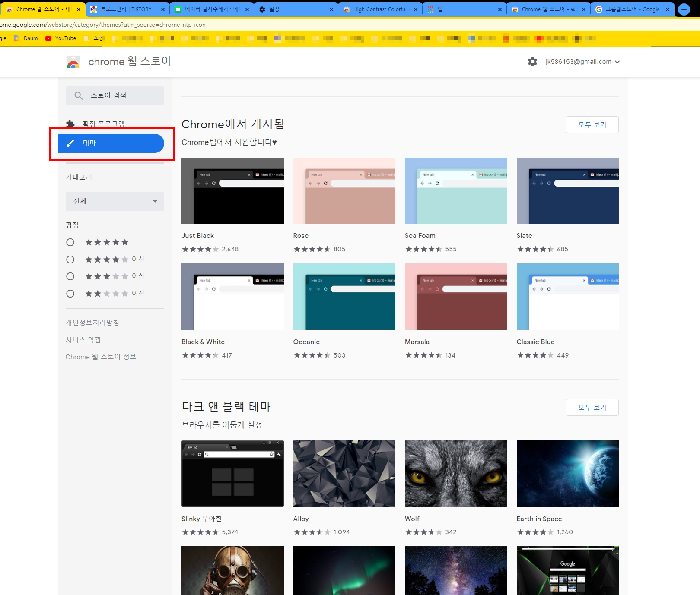
Task: Open the Daum bookmark
Action: click(26, 38)
